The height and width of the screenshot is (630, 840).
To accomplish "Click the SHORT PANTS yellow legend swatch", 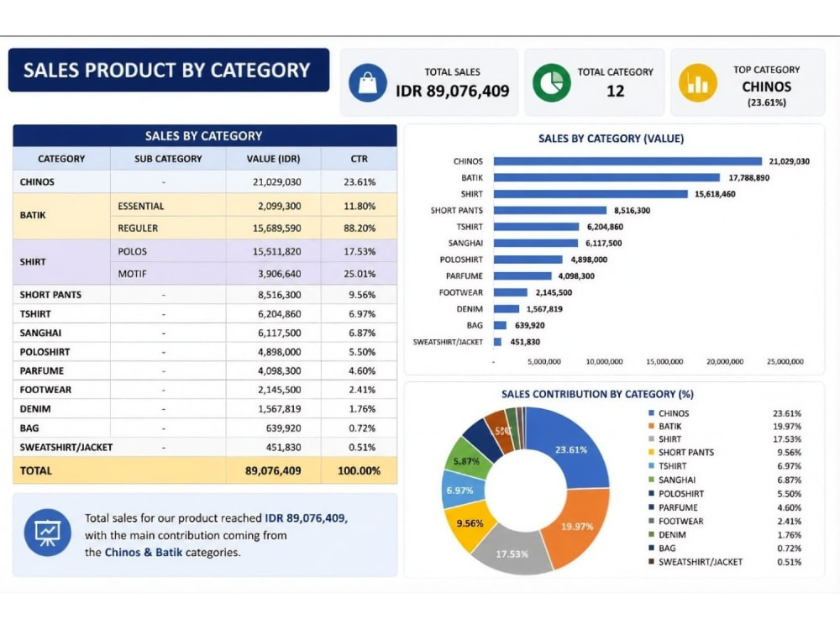I will coord(652,452).
